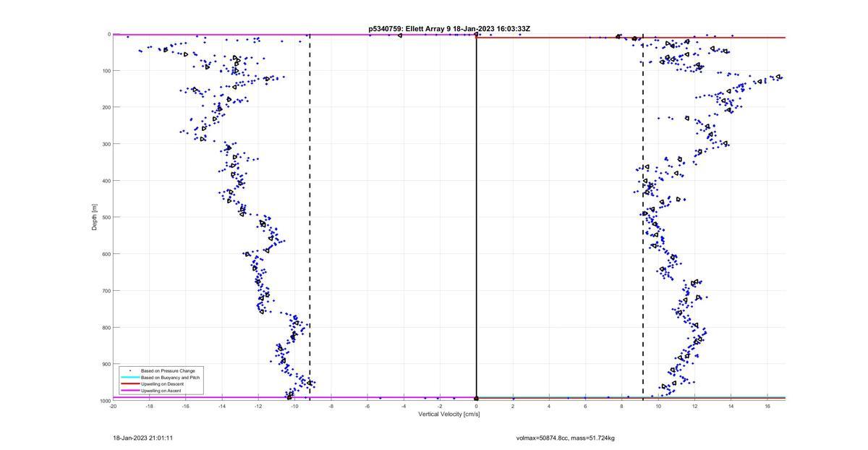Select the dashed vertical line near +9 cm/s

[643, 217]
